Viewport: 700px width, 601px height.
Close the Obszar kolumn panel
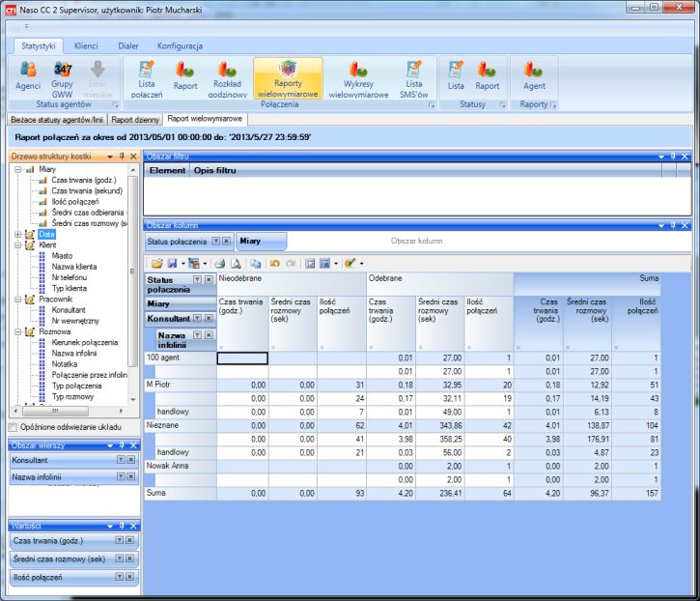pyautogui.click(x=685, y=225)
